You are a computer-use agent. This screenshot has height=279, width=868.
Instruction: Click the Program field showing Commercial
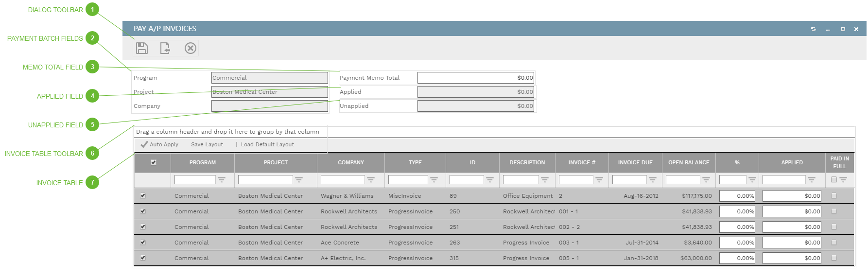270,78
